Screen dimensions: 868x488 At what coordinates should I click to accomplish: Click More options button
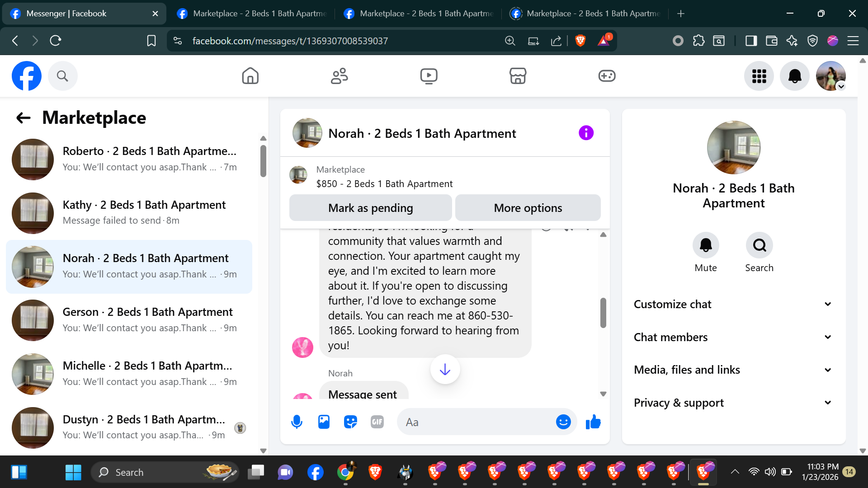(x=528, y=208)
